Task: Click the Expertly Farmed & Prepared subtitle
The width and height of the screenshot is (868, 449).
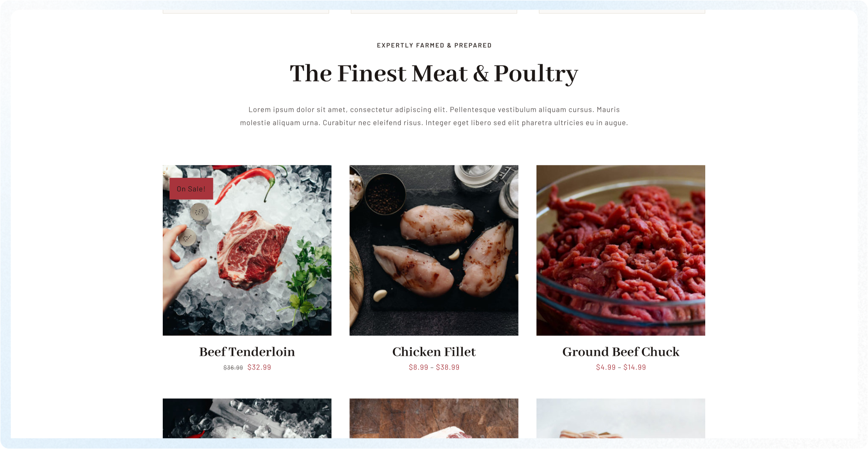Action: (x=434, y=45)
